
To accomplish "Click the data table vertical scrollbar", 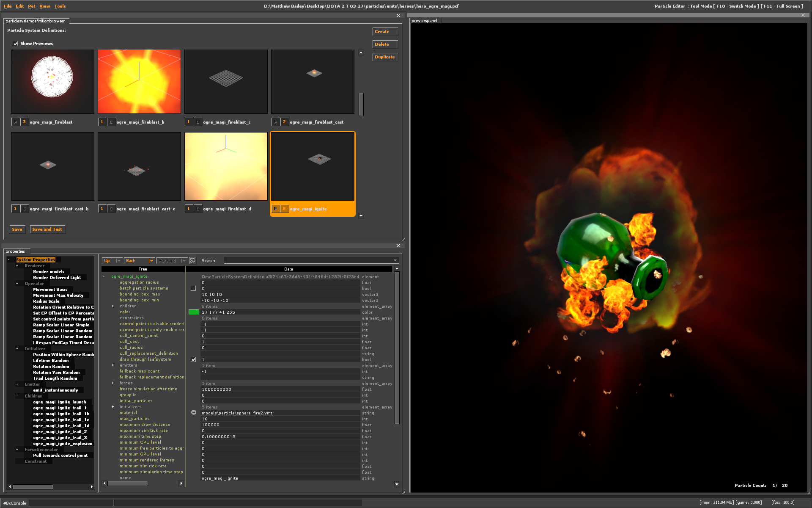I will click(397, 347).
